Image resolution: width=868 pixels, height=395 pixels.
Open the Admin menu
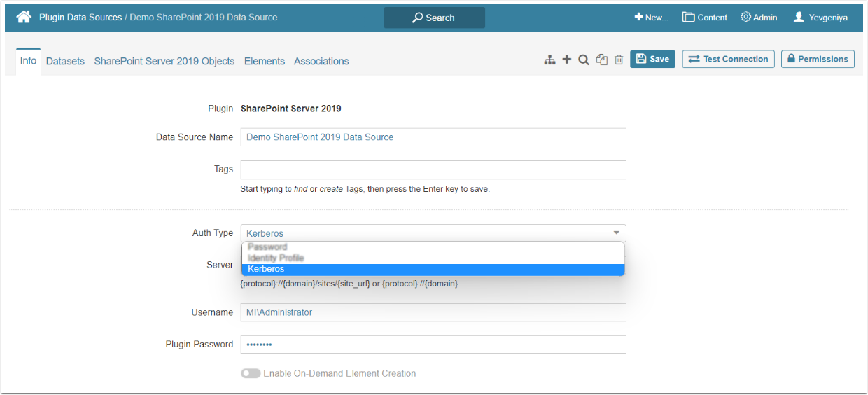759,18
